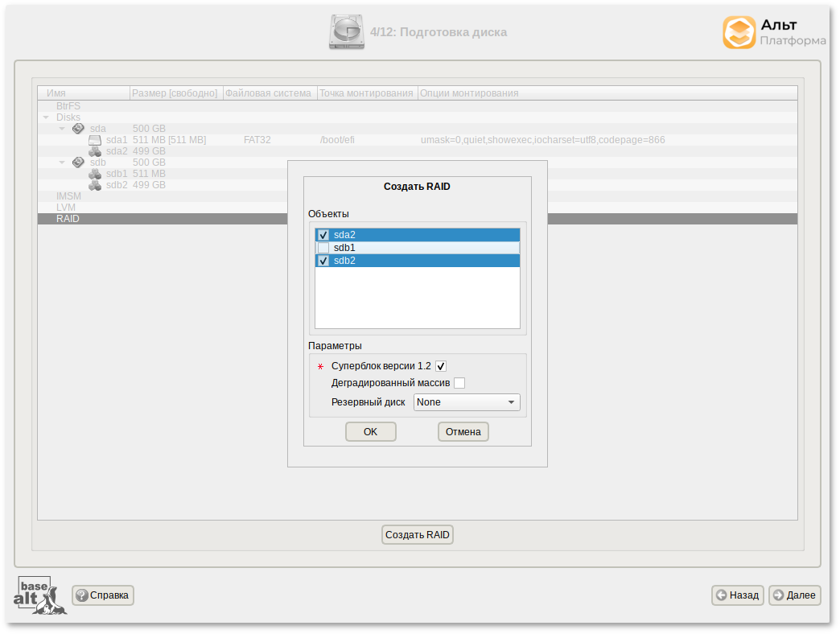Open the spare disk None dropdown
The width and height of the screenshot is (840, 634).
(x=467, y=402)
